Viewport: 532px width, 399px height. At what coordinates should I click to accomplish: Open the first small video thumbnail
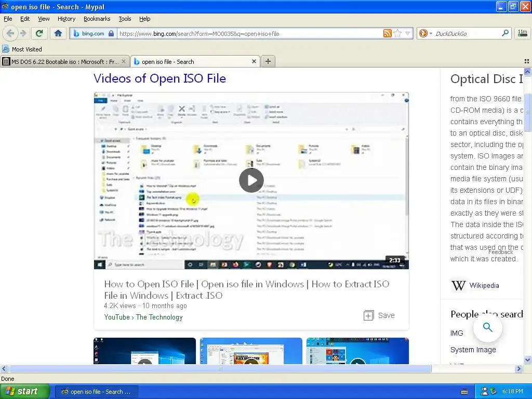(x=144, y=351)
